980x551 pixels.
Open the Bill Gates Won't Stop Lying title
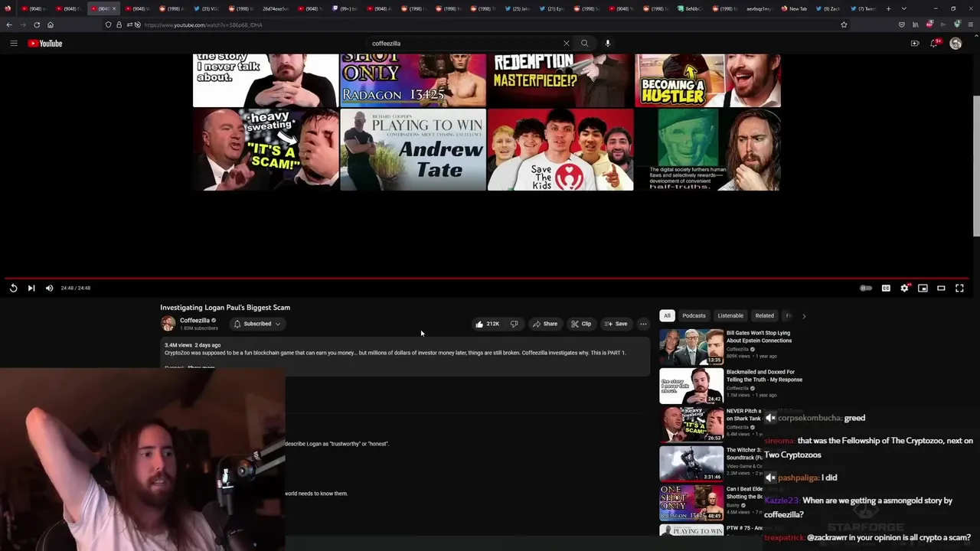759,337
